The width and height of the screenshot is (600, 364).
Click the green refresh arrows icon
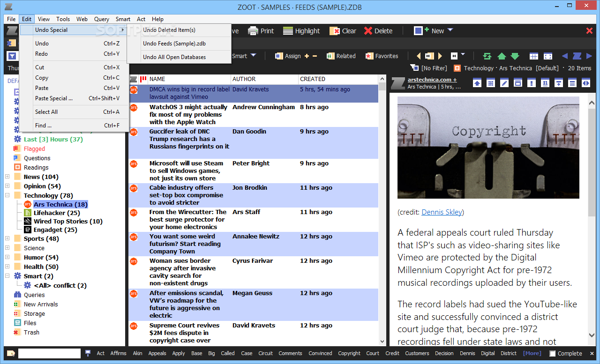(487, 56)
